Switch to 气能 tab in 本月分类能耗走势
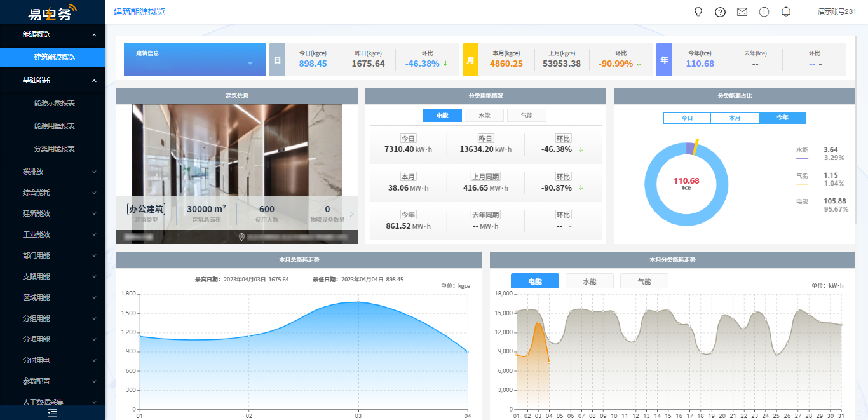The height and width of the screenshot is (420, 868). pyautogui.click(x=644, y=281)
